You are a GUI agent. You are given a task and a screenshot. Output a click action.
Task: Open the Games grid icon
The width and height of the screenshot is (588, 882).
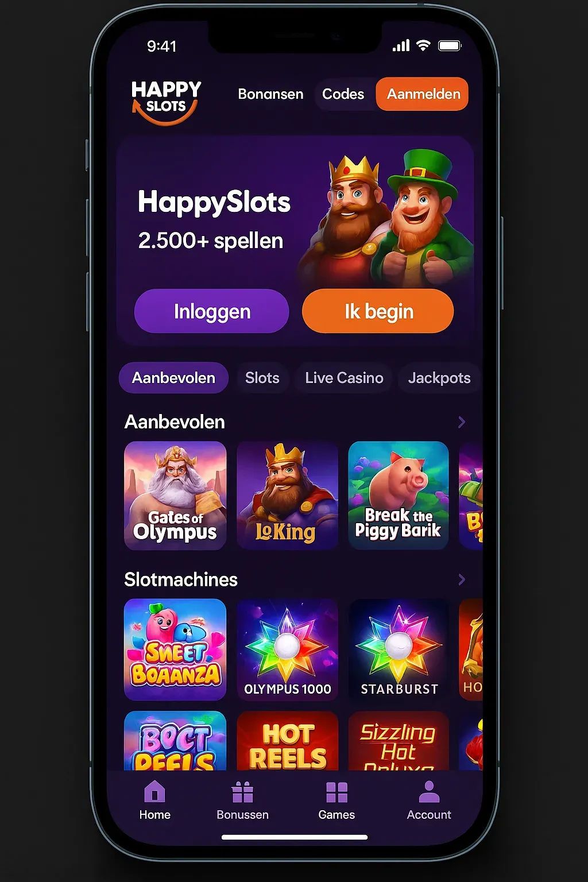click(336, 792)
